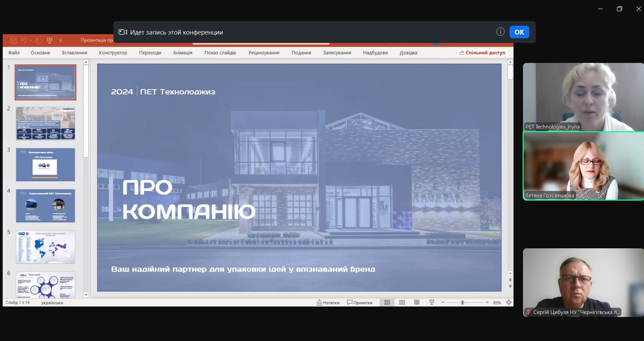
Task: Start slideshow from beginning icon
Action: coord(50,41)
